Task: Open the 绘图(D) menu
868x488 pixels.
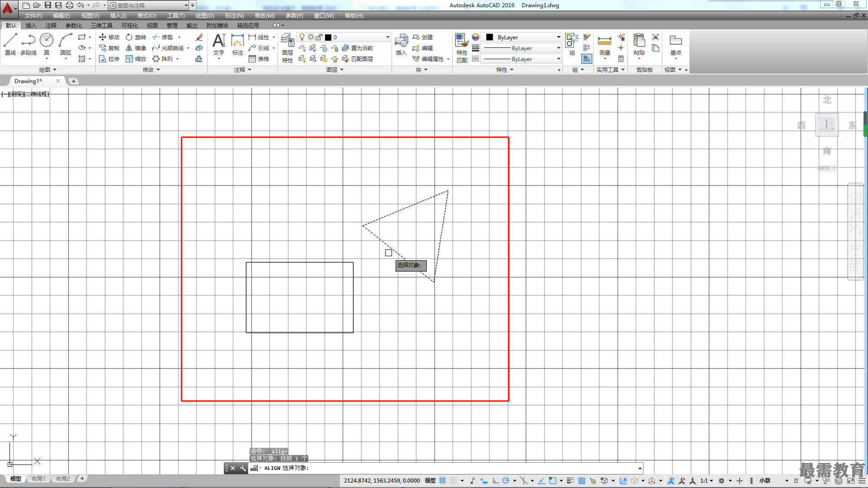Action: click(205, 16)
